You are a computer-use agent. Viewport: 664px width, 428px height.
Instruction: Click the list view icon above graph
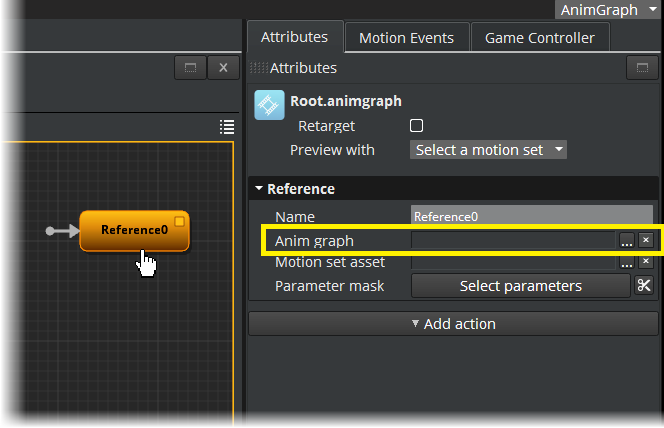point(226,126)
